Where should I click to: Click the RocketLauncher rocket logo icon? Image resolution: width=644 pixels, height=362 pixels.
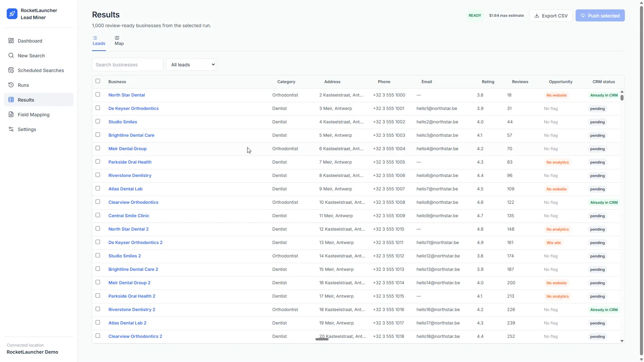click(12, 14)
